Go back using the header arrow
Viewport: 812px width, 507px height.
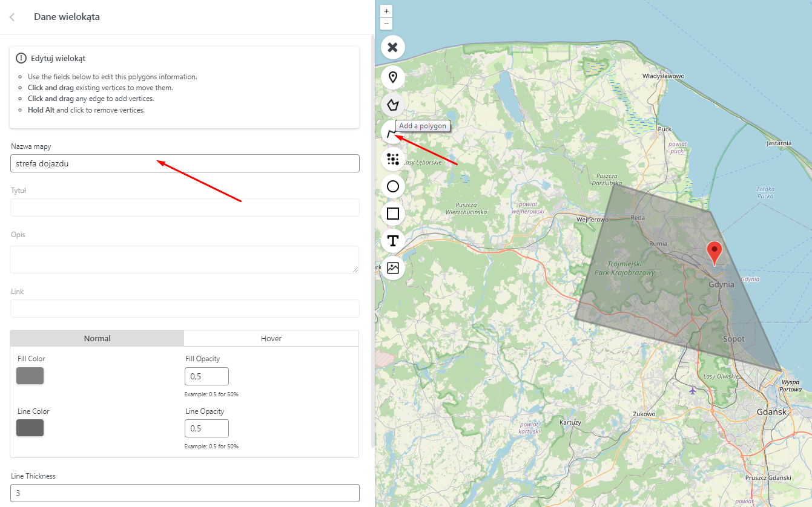tap(12, 17)
